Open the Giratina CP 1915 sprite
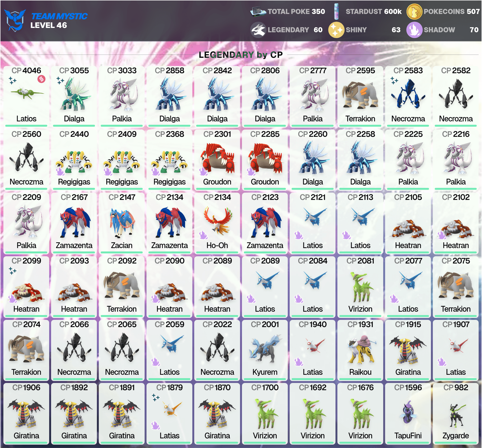 (x=408, y=350)
